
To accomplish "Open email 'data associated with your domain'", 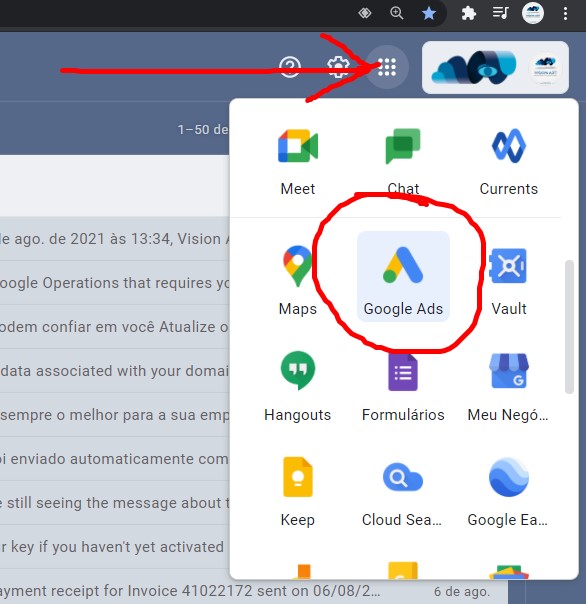I will tap(115, 371).
